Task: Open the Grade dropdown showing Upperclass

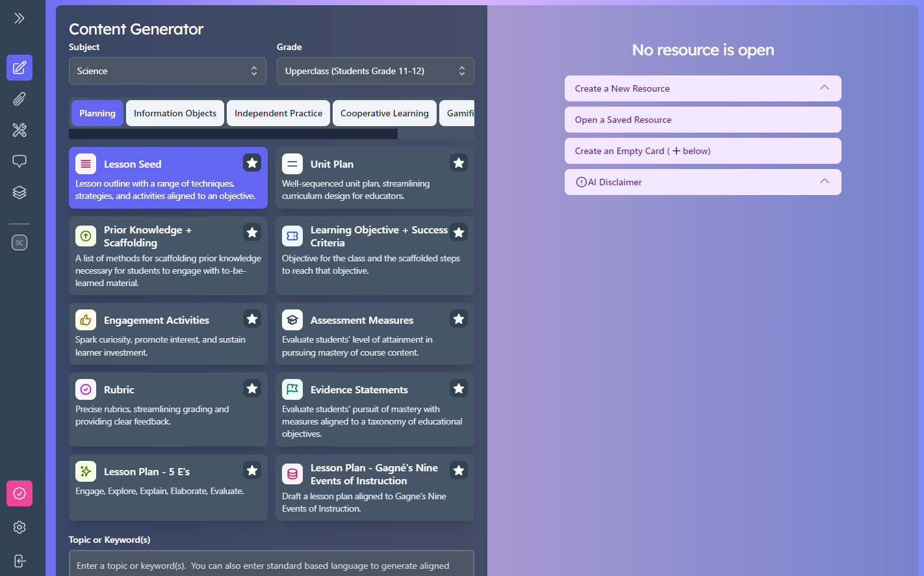Action: 375,71
